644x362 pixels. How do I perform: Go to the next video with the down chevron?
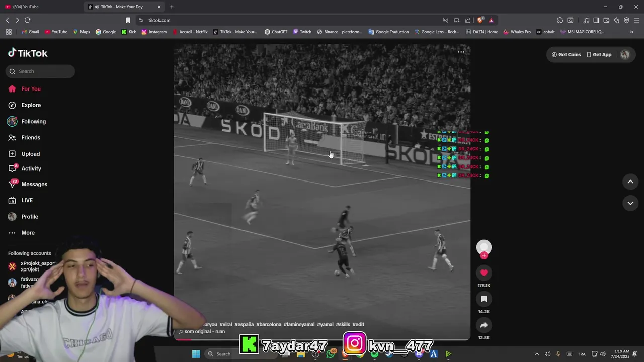630,203
